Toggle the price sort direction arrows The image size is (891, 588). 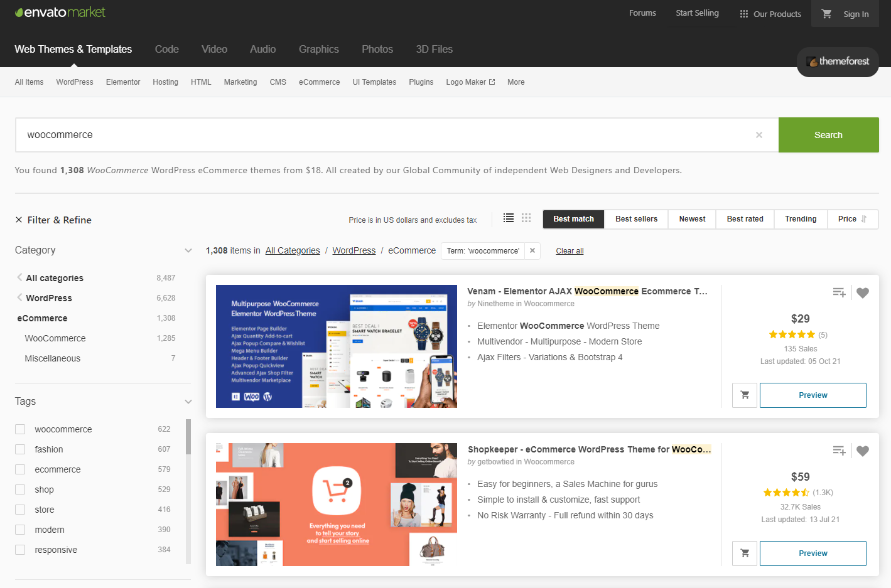click(x=864, y=219)
